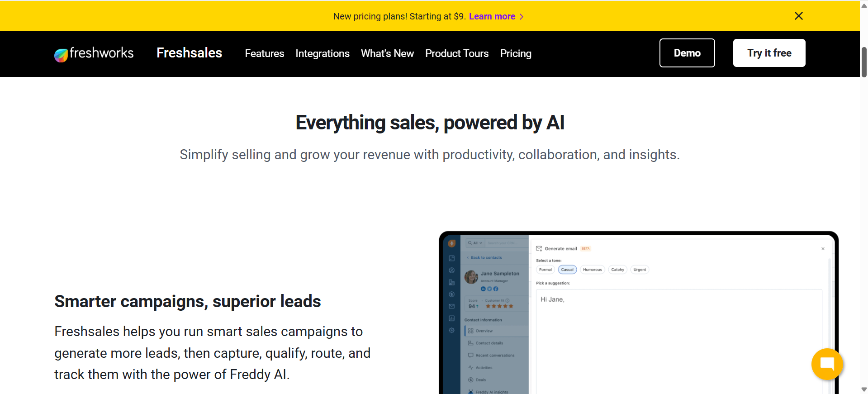Image resolution: width=868 pixels, height=394 pixels.
Task: Click the Try it free button
Action: coord(769,53)
